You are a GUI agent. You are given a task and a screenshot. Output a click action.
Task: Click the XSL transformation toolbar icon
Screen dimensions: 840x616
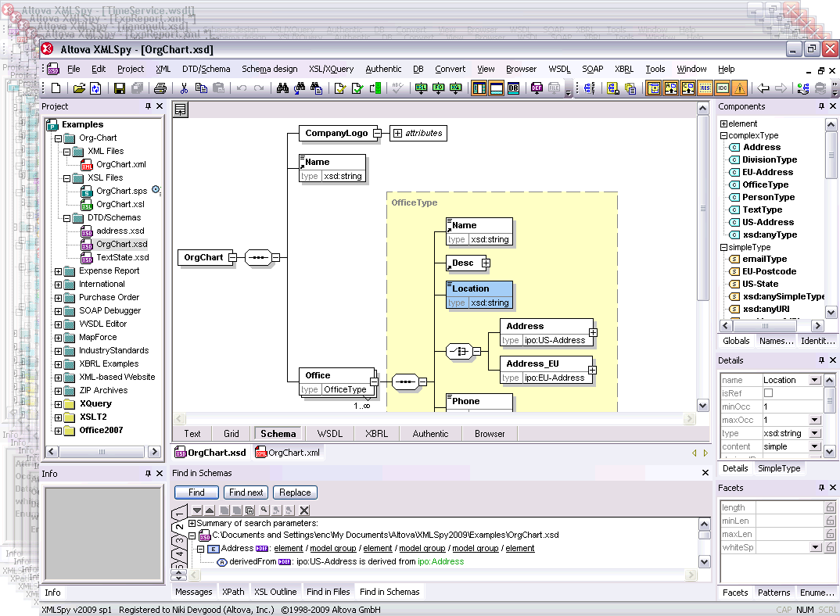click(x=422, y=88)
